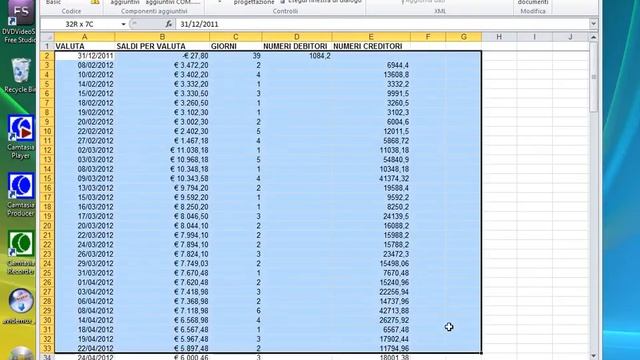
Task: Click in the formula bar showing 31/12/2011
Action: click(383, 24)
